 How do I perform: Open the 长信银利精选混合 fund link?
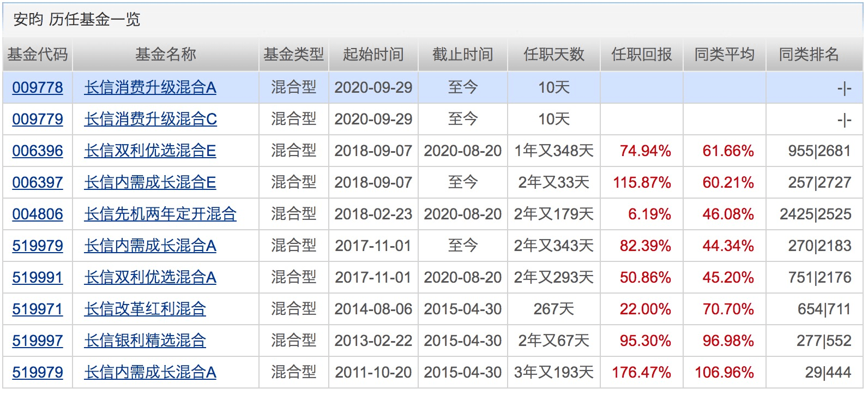coord(145,341)
